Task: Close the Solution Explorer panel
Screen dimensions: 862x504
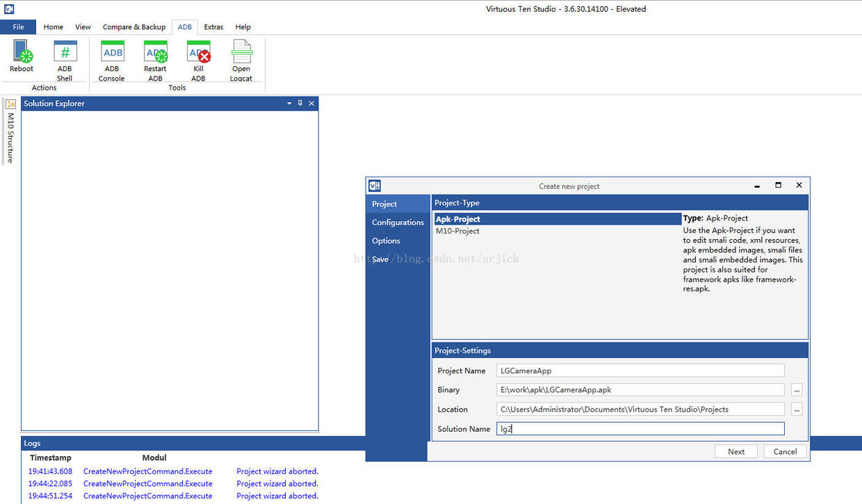Action: [311, 103]
